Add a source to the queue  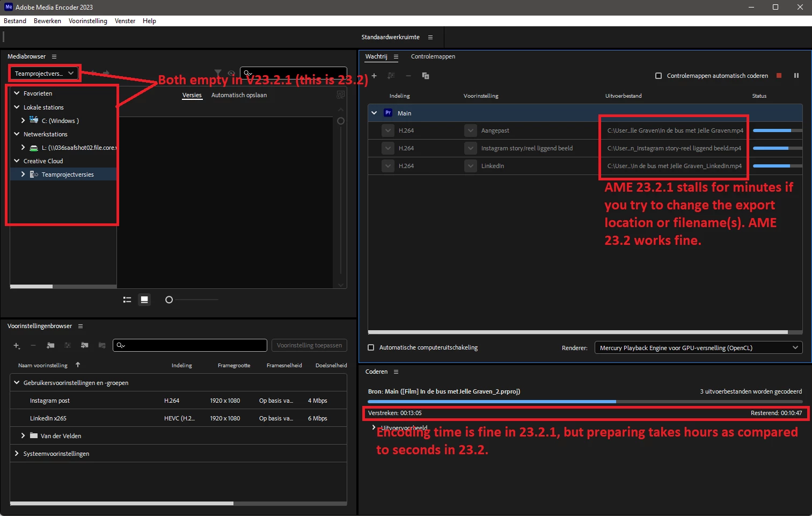click(374, 76)
